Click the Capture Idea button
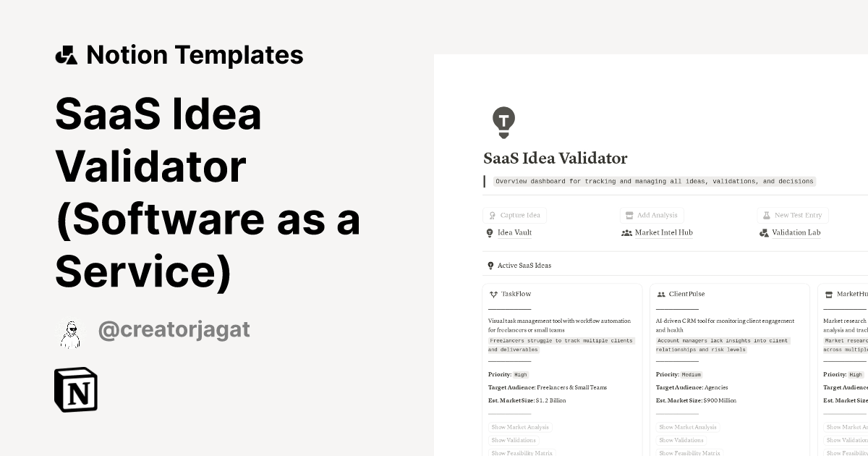This screenshot has width=868, height=456. [514, 215]
